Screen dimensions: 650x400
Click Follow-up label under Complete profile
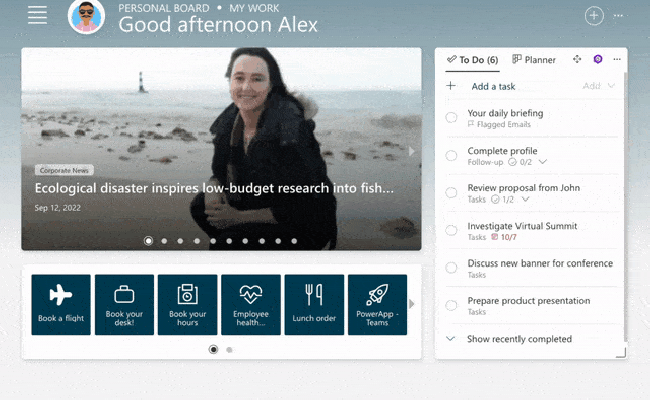[x=485, y=162]
